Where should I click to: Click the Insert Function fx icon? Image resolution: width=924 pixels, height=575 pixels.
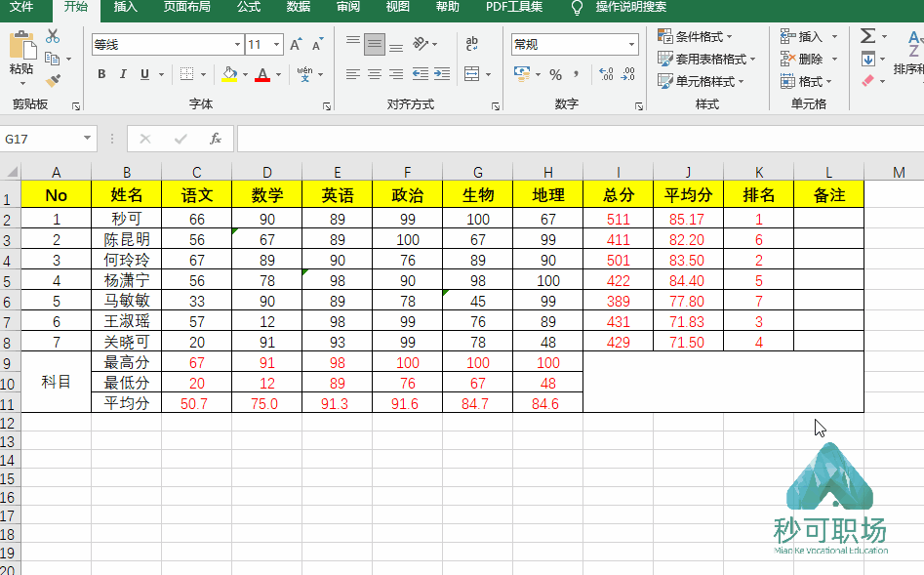(x=216, y=140)
